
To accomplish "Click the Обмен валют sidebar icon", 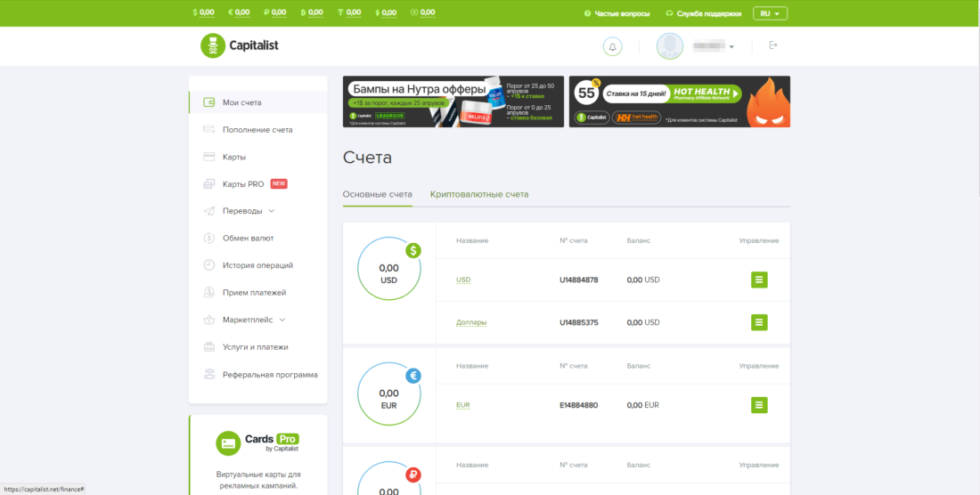I will (x=208, y=238).
